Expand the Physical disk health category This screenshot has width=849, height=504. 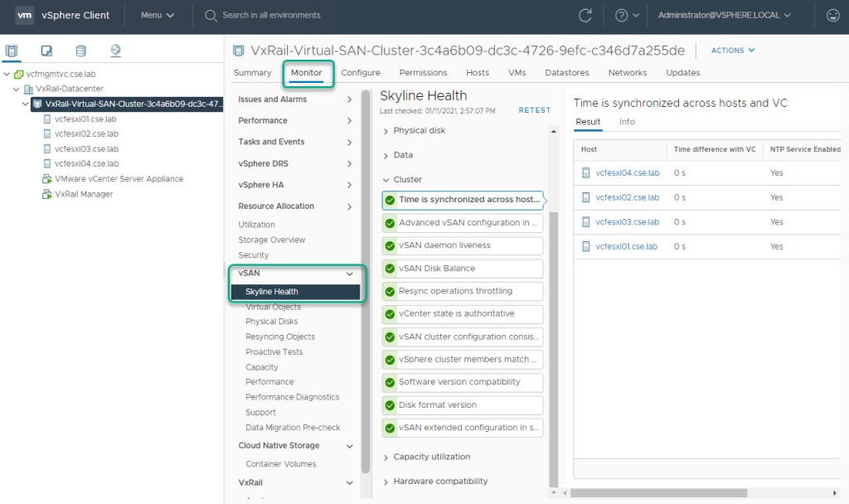pyautogui.click(x=386, y=131)
